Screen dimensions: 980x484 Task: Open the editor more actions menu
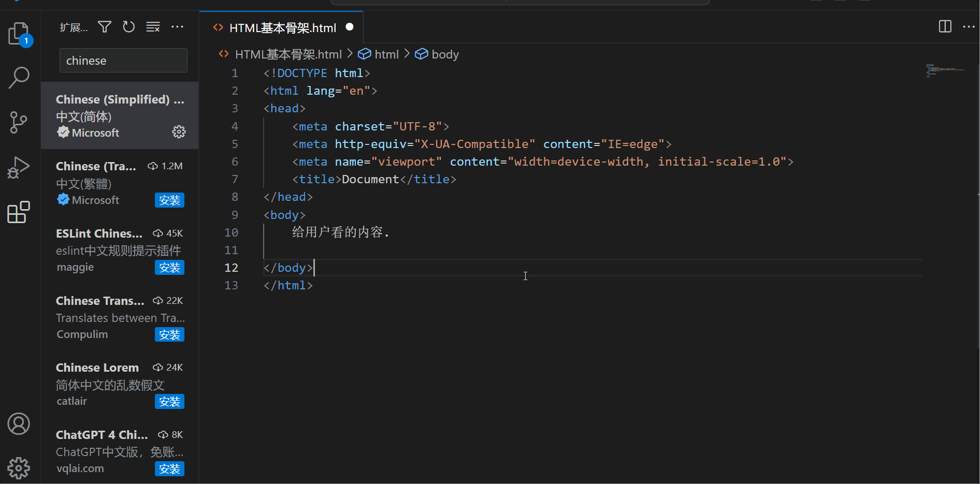tap(969, 26)
